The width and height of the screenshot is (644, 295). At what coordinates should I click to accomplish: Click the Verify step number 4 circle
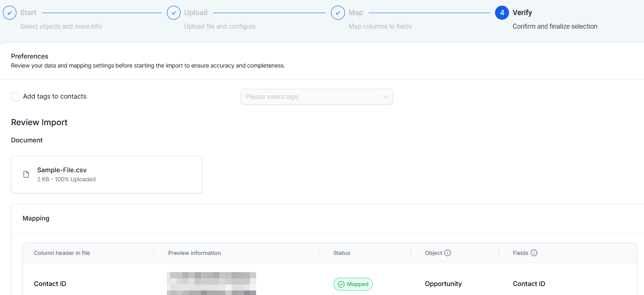pos(502,13)
